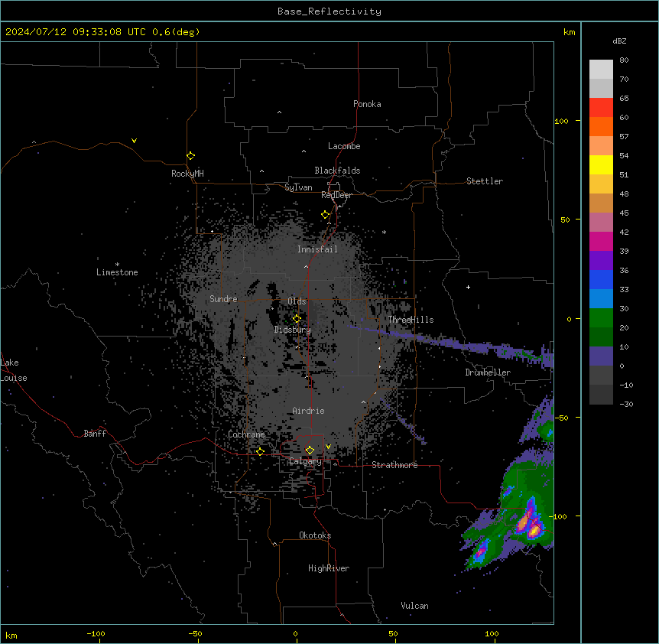
Task: Click the intense yellow storm core in southeast
Action: pyautogui.click(x=534, y=532)
